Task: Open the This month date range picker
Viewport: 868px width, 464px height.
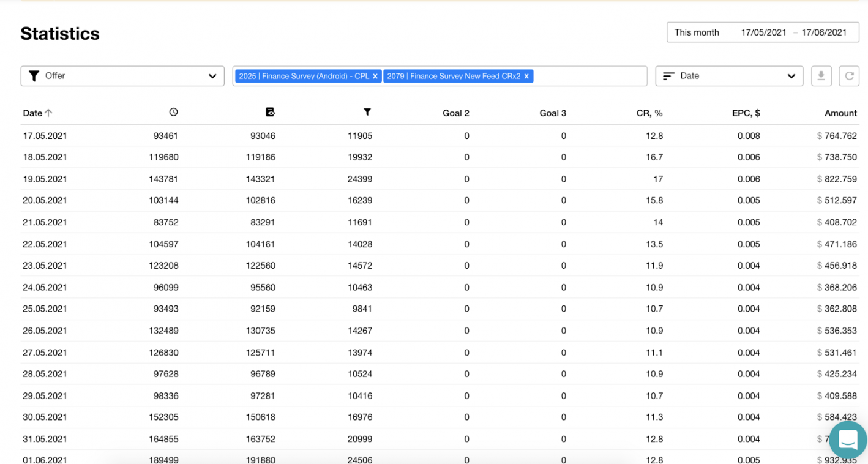Action: coord(763,32)
